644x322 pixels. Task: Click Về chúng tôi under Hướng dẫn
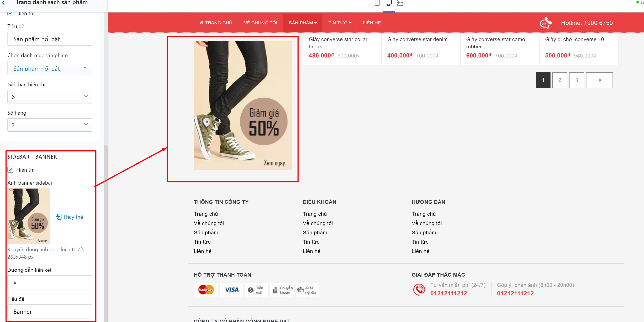pyautogui.click(x=427, y=223)
